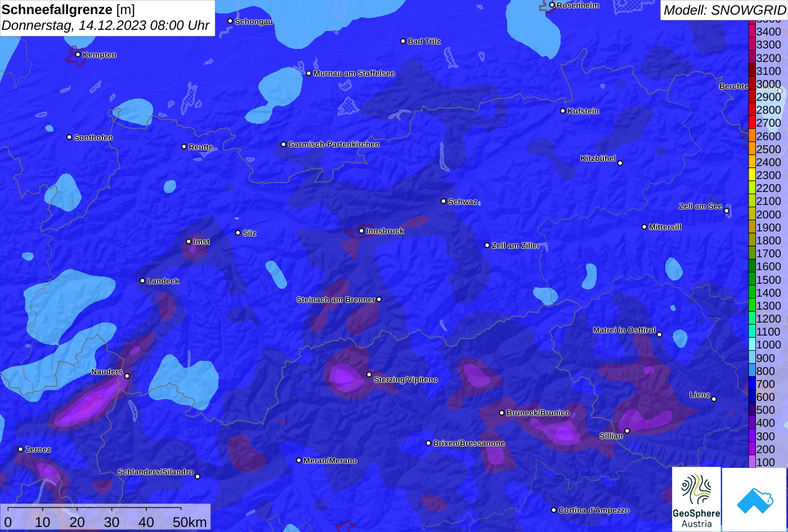Click the 2300 m yellow legend swatch
The width and height of the screenshot is (788, 532).
751,175
